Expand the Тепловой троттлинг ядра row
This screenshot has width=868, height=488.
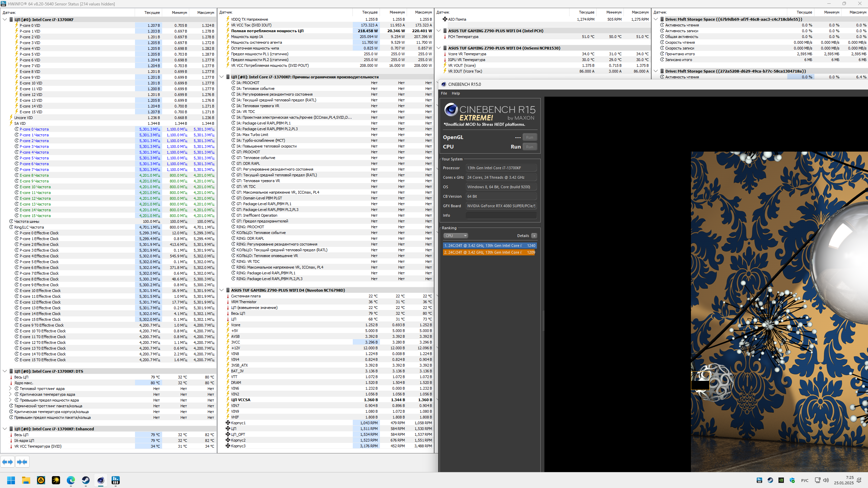(10, 389)
